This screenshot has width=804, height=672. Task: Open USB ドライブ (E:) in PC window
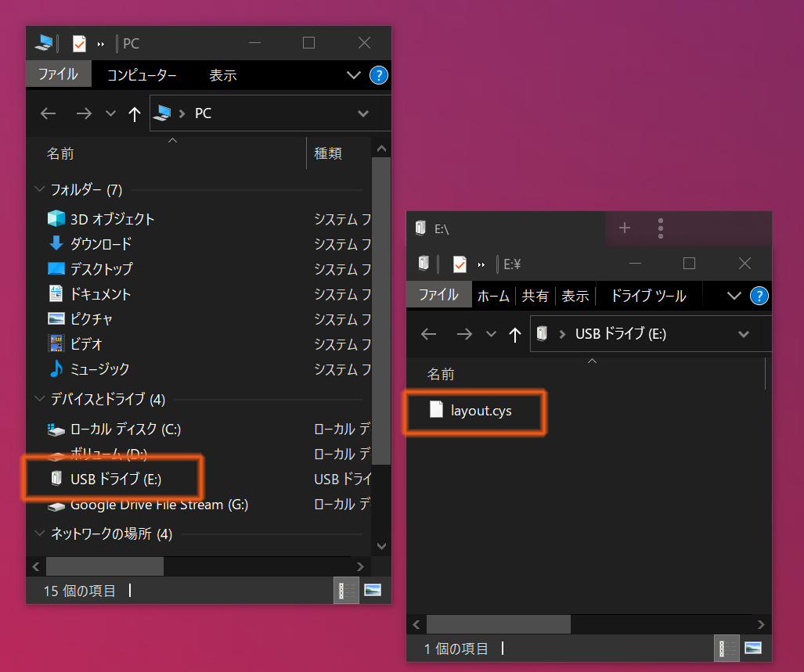116,479
